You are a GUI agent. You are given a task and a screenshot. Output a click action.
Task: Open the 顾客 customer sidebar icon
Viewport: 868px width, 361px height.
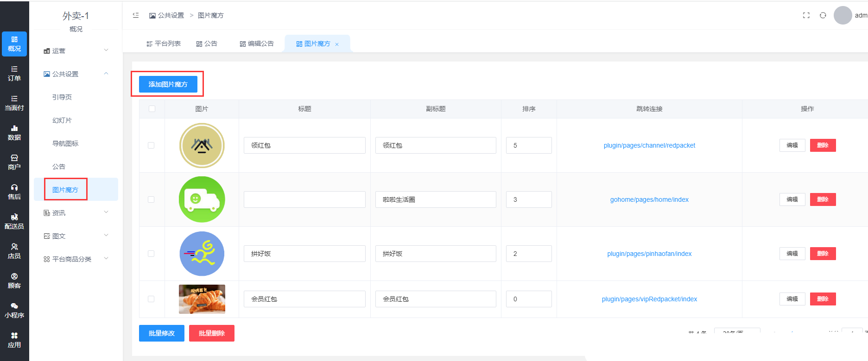[x=14, y=281]
